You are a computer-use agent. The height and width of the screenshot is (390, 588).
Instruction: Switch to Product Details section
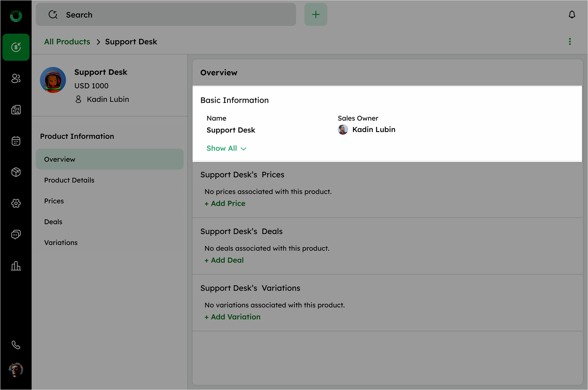point(69,180)
